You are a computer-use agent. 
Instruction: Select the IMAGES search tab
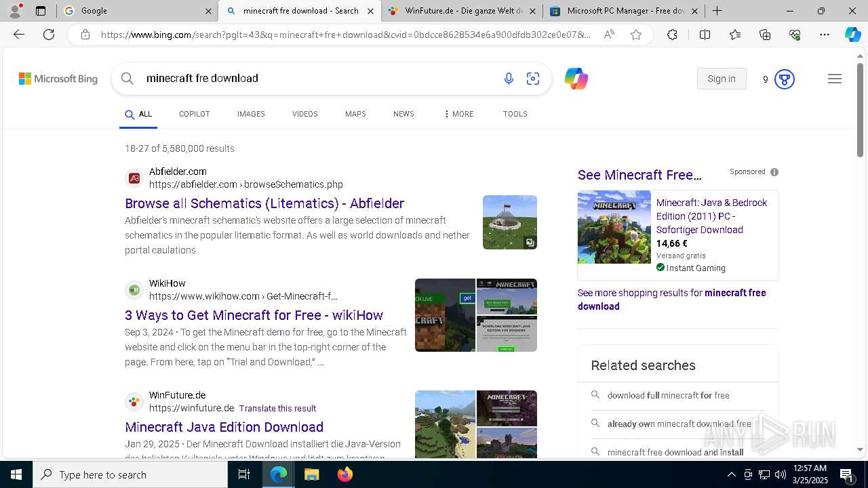tap(251, 114)
